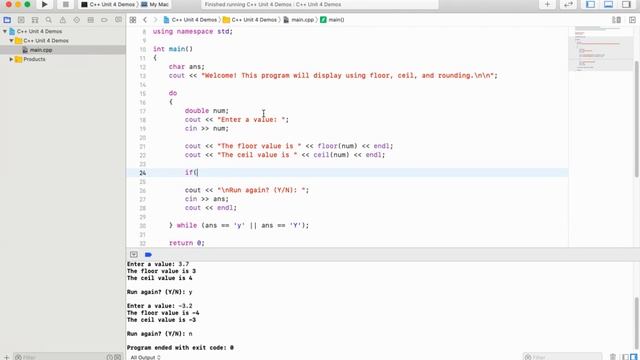This screenshot has height=360, width=640.
Task: Open the related items grid menu
Action: coord(133,20)
